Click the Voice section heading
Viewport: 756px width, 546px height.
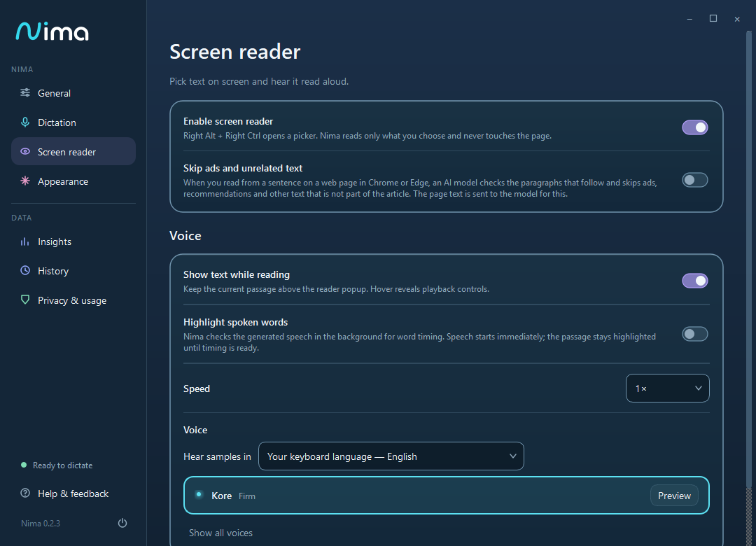(x=185, y=236)
